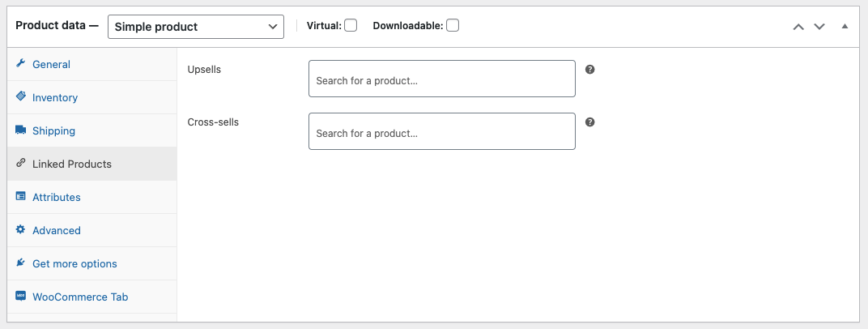The image size is (868, 329).
Task: Click the Inventory tag icon
Action: 20,96
